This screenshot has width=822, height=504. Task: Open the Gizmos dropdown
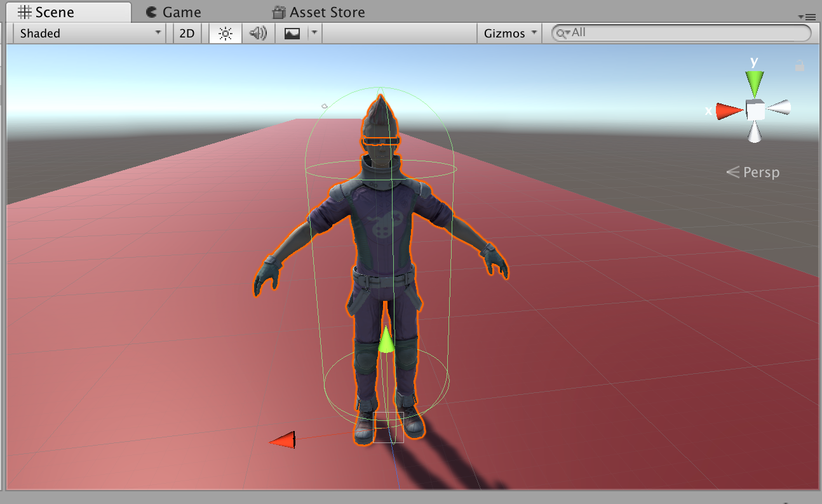point(509,34)
